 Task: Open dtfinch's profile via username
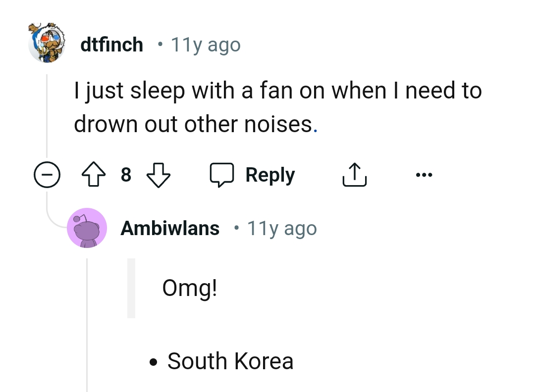(111, 44)
